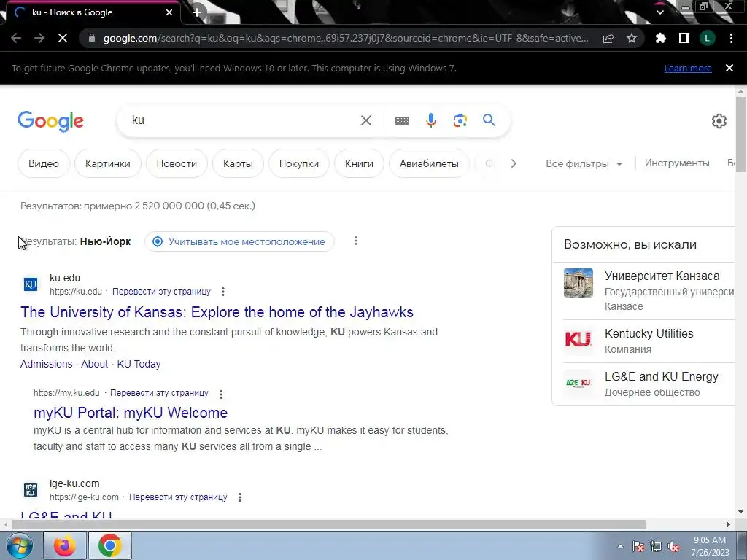Image resolution: width=747 pixels, height=560 pixels.
Task: Open the Chrome profile L avatar
Action: tap(708, 38)
